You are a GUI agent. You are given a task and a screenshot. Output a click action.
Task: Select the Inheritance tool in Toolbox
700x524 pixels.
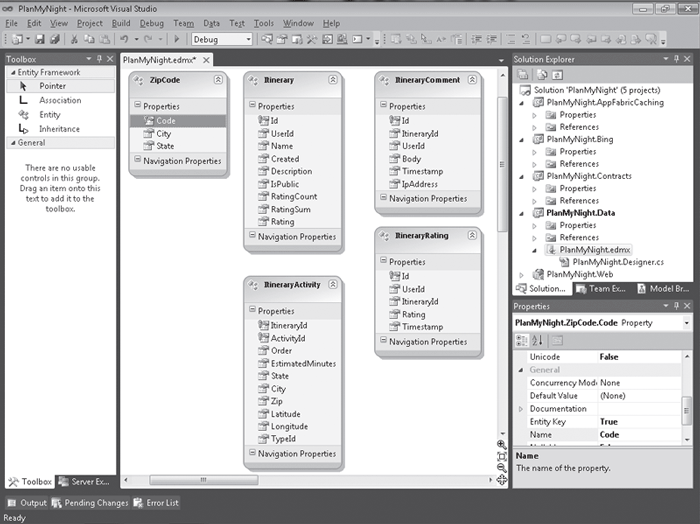tap(60, 129)
